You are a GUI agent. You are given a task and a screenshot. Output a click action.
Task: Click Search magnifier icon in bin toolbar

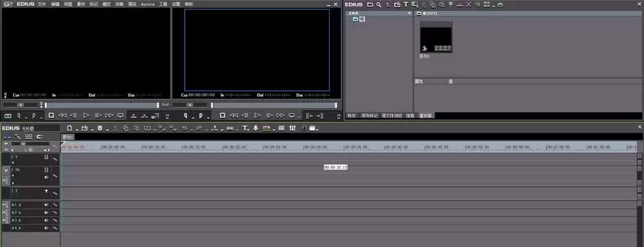click(379, 5)
